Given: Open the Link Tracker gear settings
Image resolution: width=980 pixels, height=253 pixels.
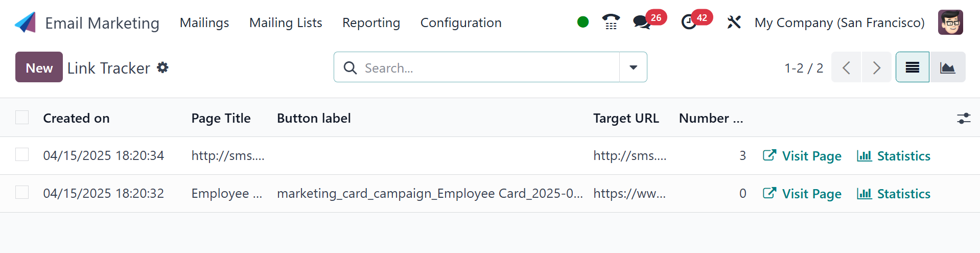Looking at the screenshot, I should pyautogui.click(x=162, y=67).
